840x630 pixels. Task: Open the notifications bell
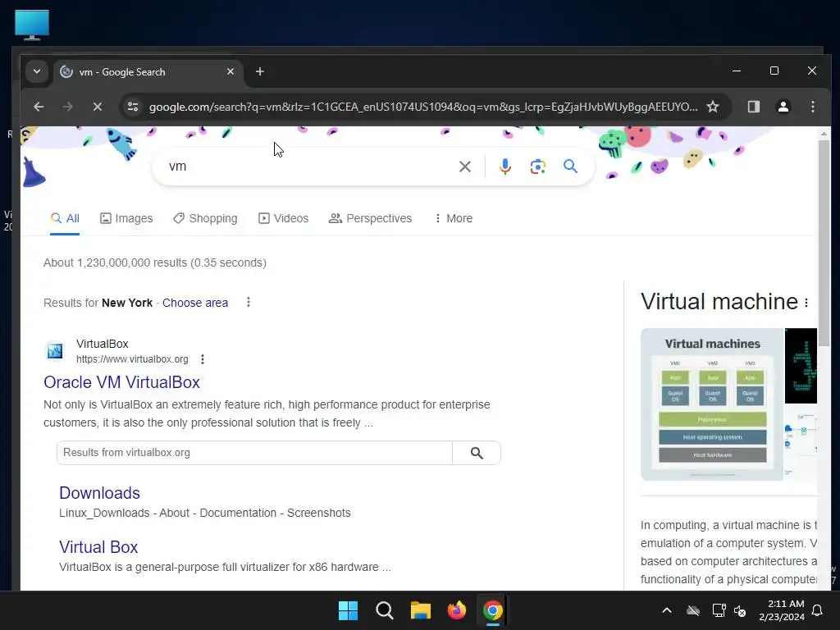817,610
